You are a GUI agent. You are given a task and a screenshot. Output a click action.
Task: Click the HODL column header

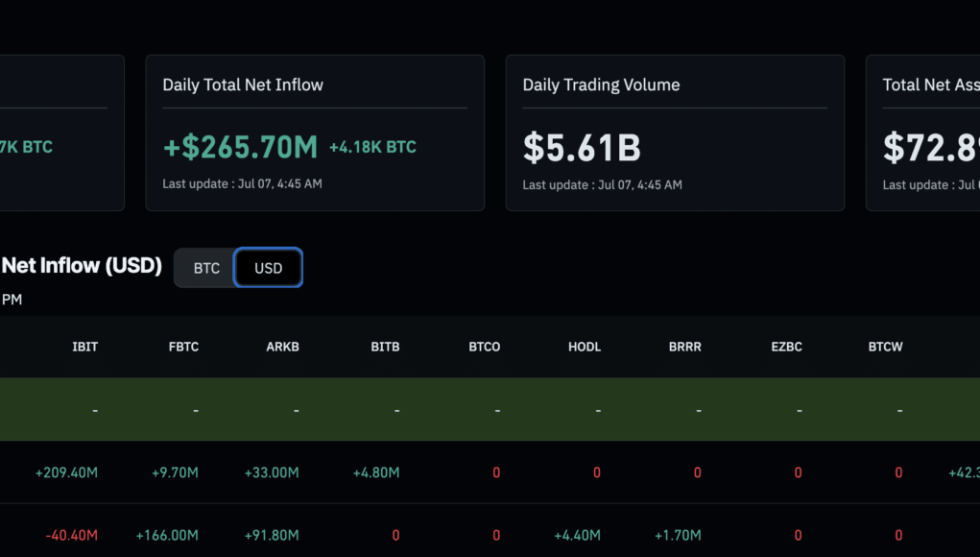585,347
